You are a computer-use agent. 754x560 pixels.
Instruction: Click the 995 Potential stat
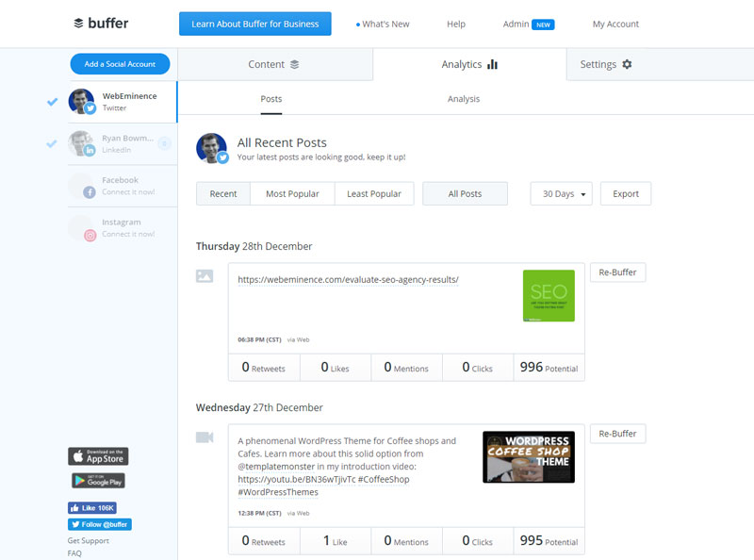(549, 541)
